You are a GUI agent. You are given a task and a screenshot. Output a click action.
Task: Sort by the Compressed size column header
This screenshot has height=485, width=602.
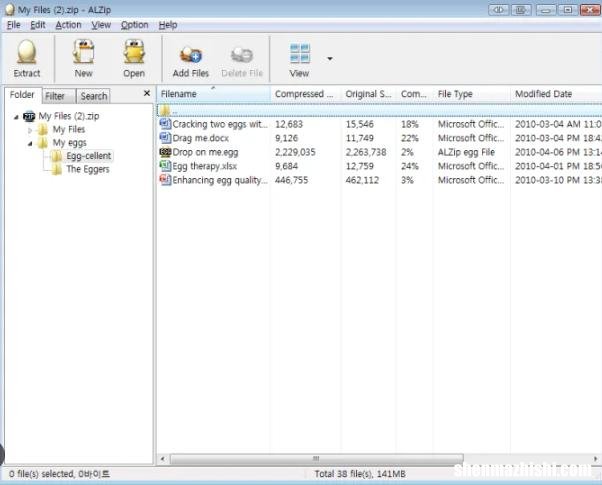tap(306, 94)
